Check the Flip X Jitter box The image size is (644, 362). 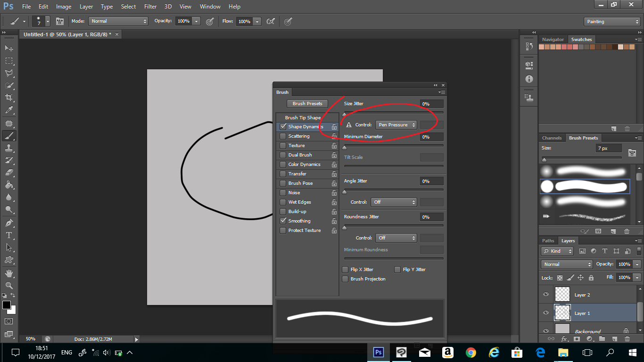click(345, 270)
